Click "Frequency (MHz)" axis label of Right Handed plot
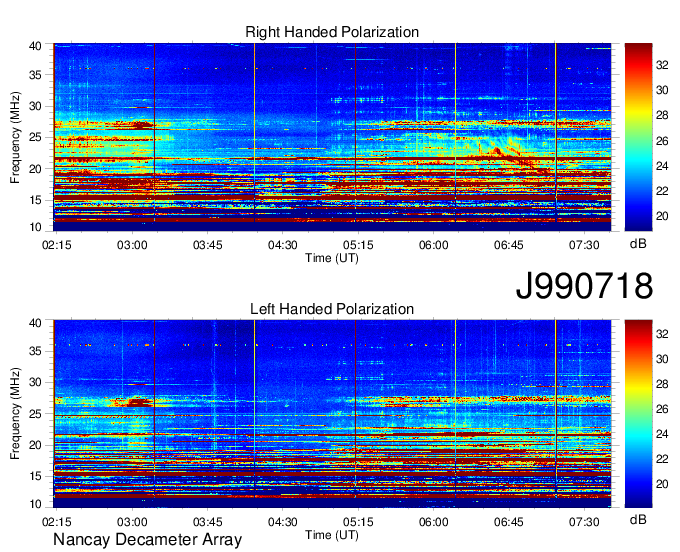 (x=15, y=137)
